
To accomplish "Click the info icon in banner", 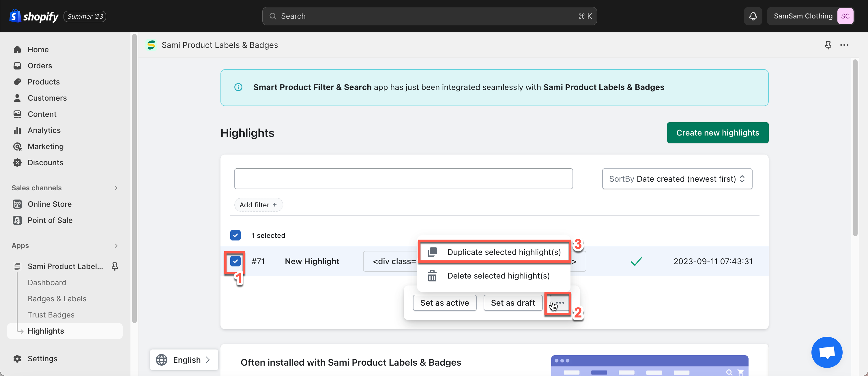I will (x=238, y=87).
